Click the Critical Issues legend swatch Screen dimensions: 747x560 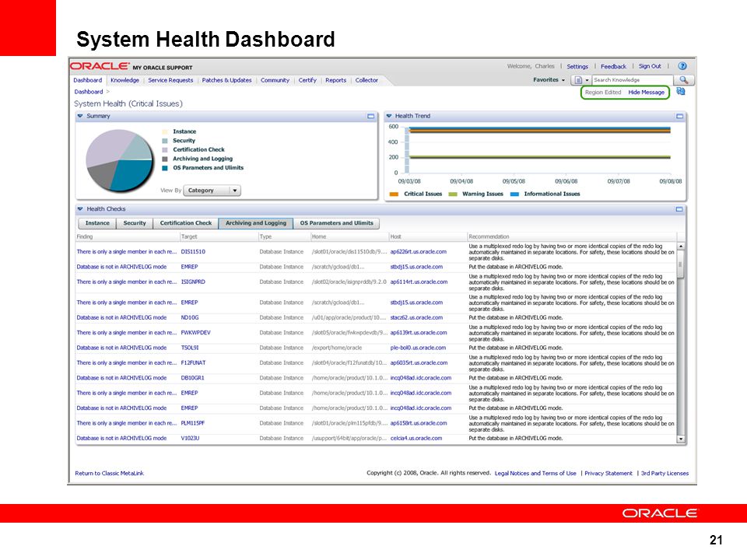coord(394,194)
